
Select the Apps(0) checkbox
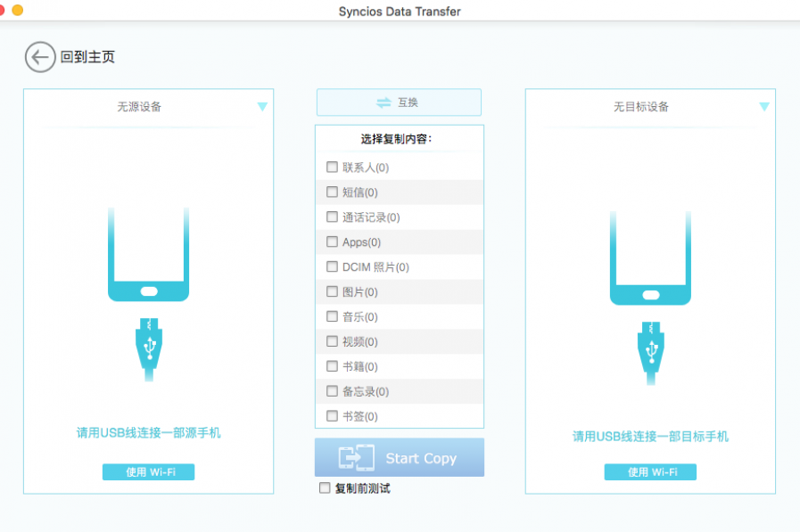[332, 241]
